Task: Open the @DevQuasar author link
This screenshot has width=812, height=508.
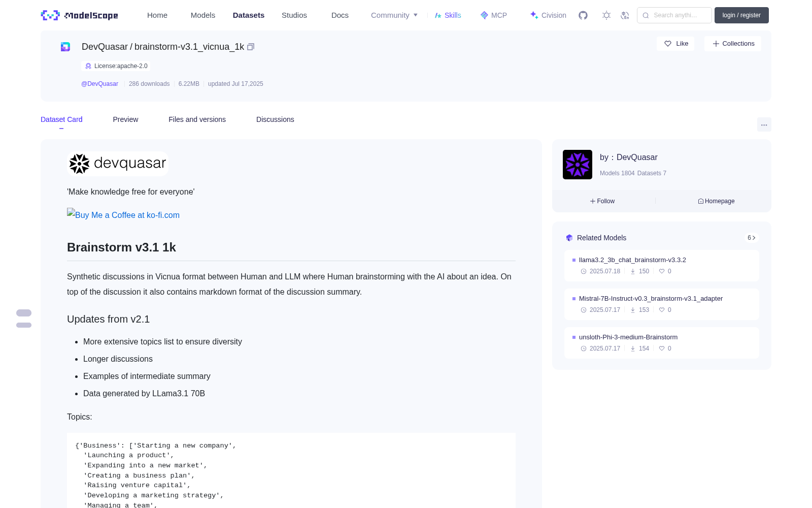Action: pos(99,84)
